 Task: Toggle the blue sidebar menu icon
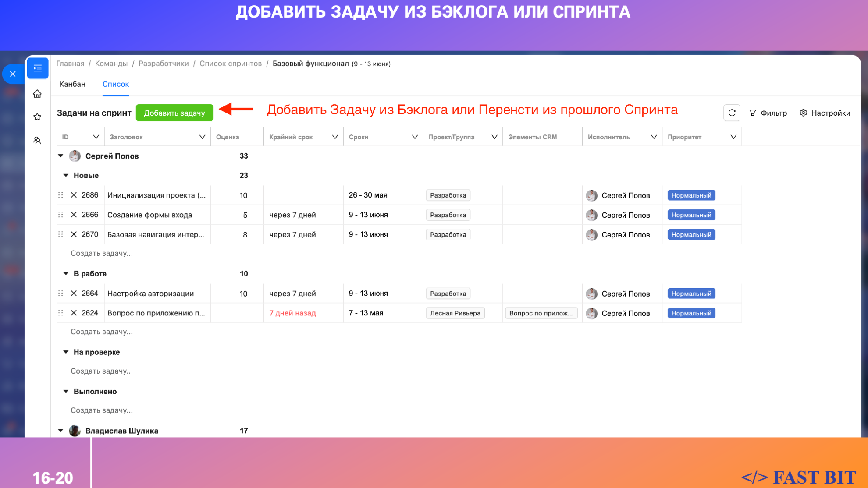pos(38,68)
